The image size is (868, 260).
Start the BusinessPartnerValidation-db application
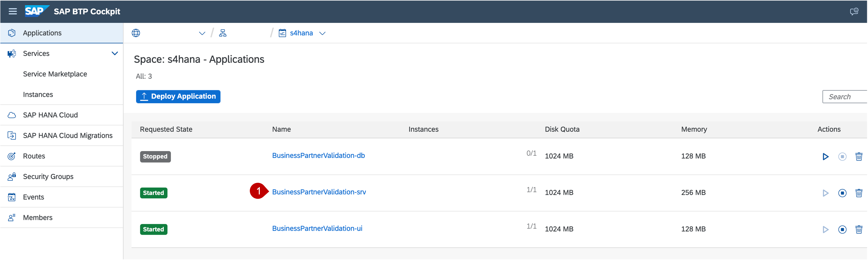825,156
